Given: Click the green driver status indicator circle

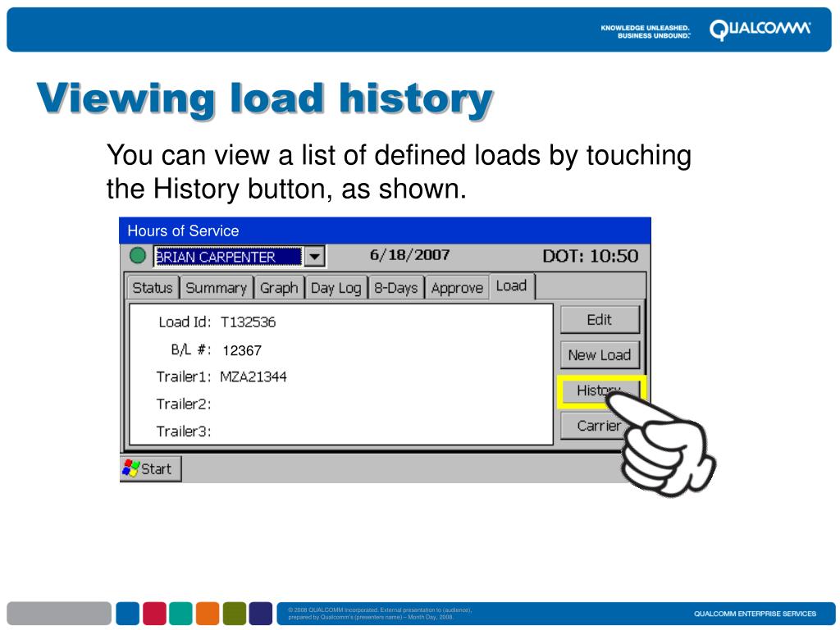Looking at the screenshot, I should (x=138, y=256).
